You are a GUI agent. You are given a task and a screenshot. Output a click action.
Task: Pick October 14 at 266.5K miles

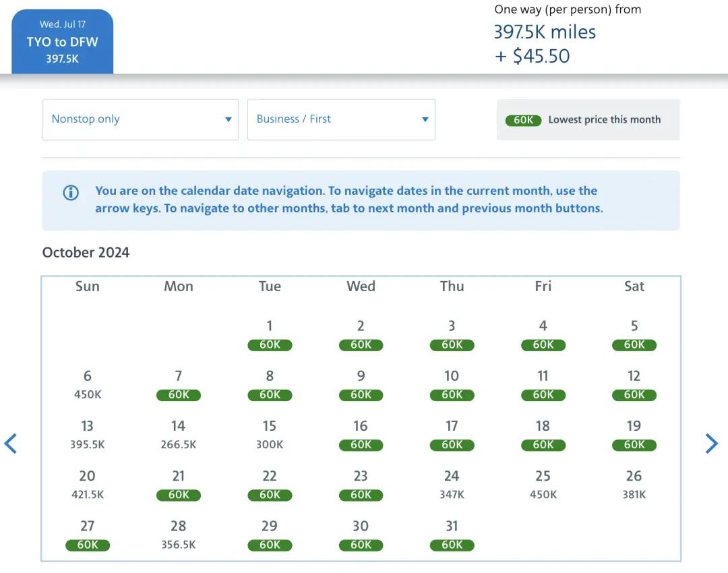179,435
